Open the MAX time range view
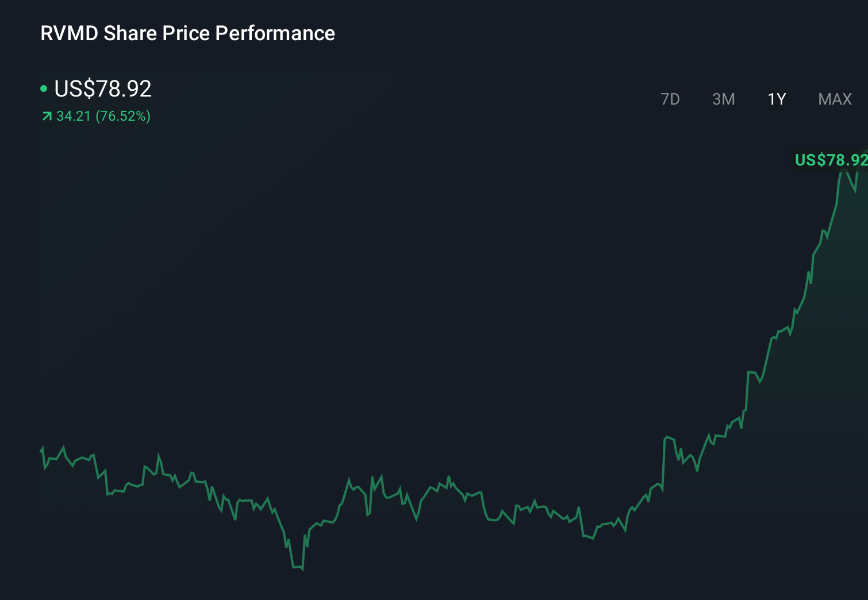Image resolution: width=868 pixels, height=600 pixels. tap(834, 99)
